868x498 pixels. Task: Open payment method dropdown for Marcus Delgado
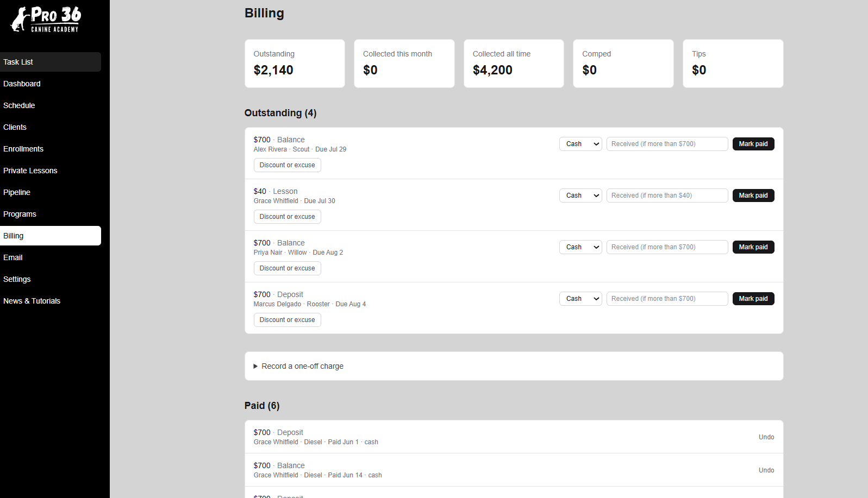tap(580, 299)
